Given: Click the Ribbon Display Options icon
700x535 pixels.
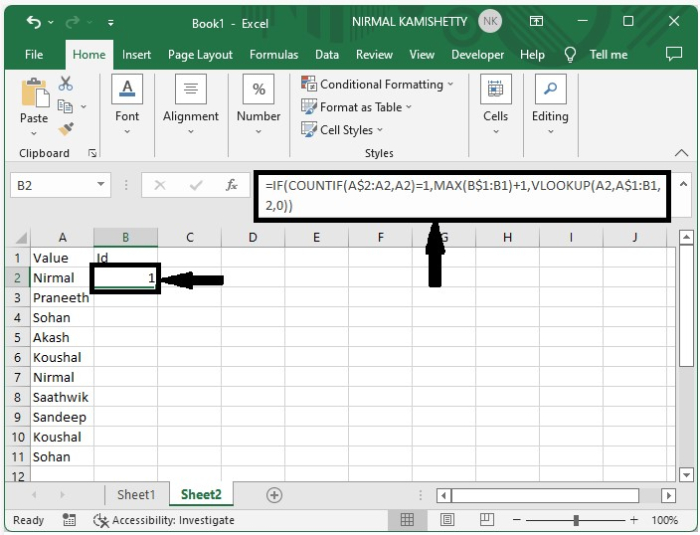Looking at the screenshot, I should pos(536,21).
